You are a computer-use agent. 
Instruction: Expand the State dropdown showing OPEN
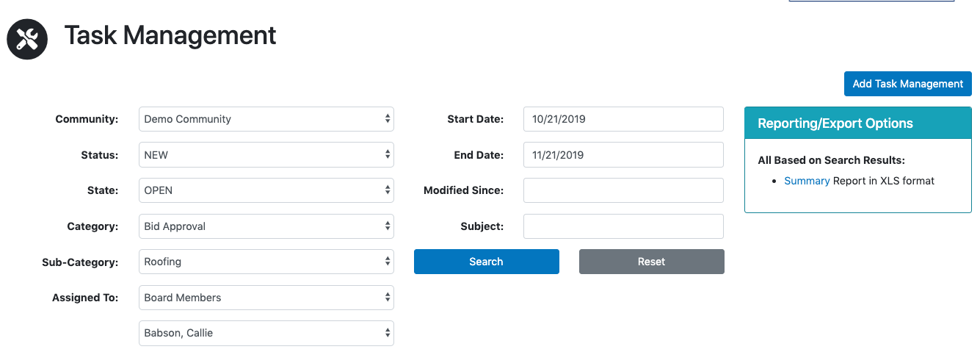point(266,190)
